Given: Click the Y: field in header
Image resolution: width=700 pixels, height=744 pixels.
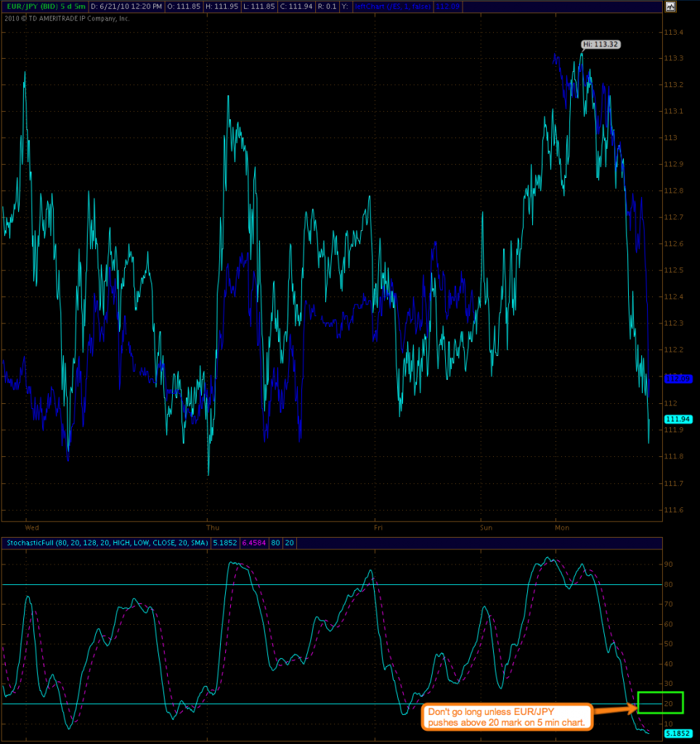Looking at the screenshot, I should pyautogui.click(x=345, y=7).
